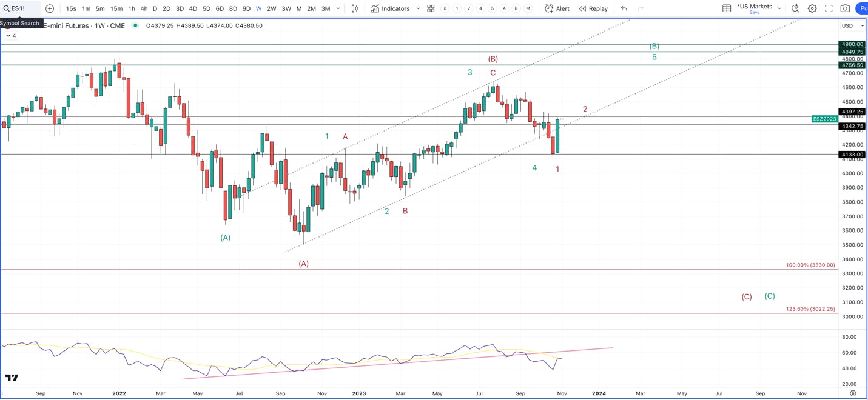Screen dimensions: 868x400
Task: Open the ES1! symbol search field
Action: [x=20, y=8]
